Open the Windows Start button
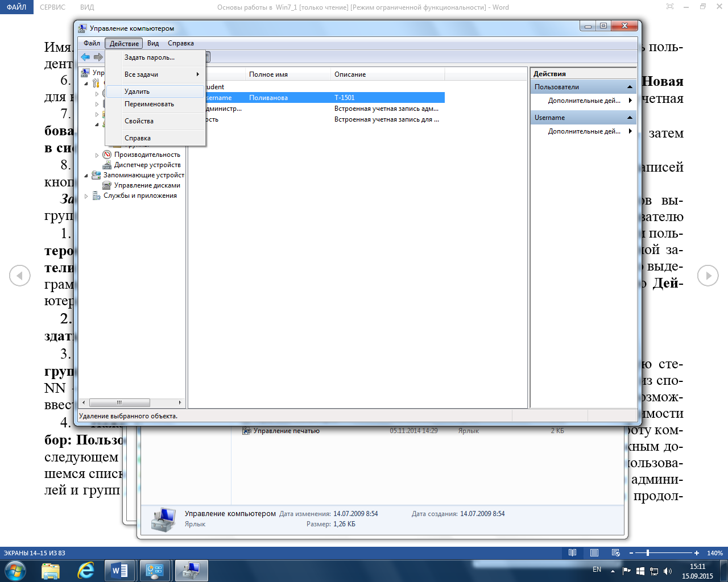Viewport: 728px width, 582px height. coord(15,571)
